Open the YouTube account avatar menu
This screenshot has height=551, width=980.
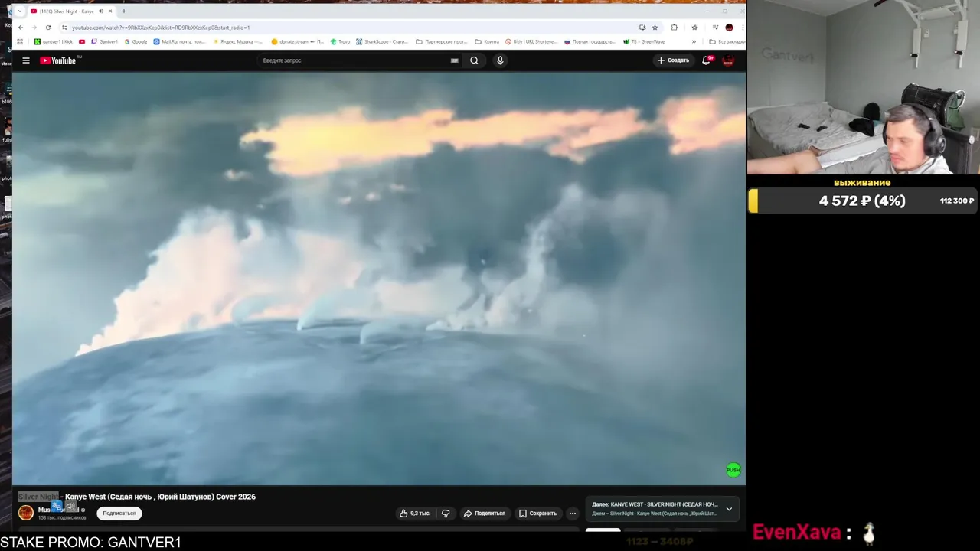(x=728, y=60)
